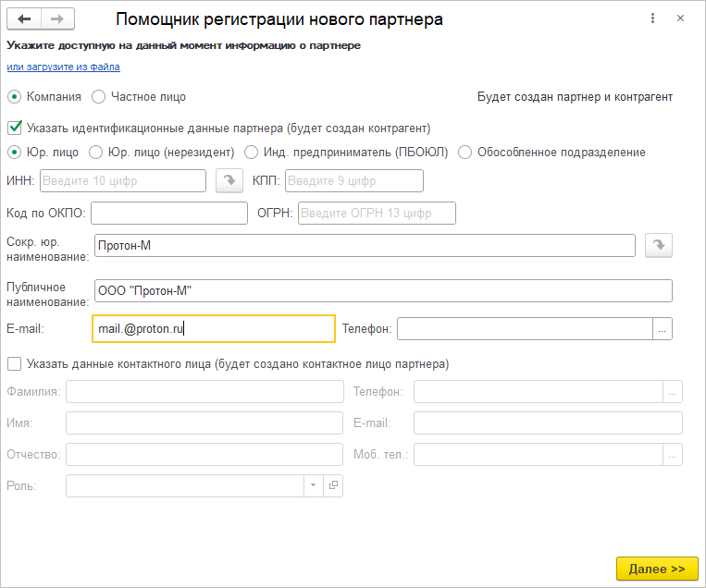Open the three-dot more options menu
The height and width of the screenshot is (588, 706).
[x=652, y=19]
